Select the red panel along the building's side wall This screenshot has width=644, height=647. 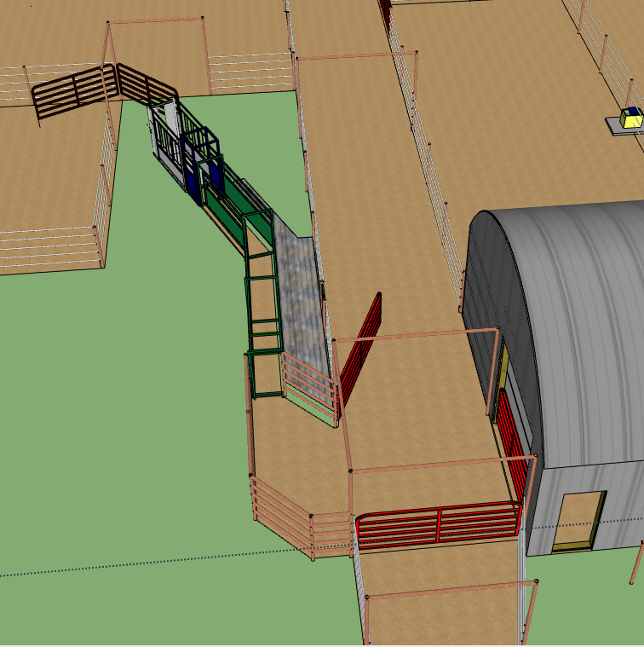pos(512,443)
